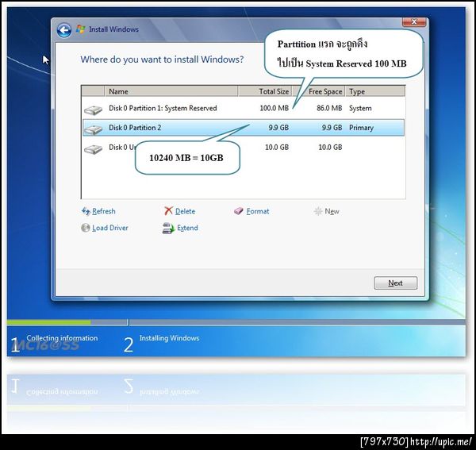476x450 pixels.
Task: Click the drive icon of the unallocated space row
Action: (93, 149)
